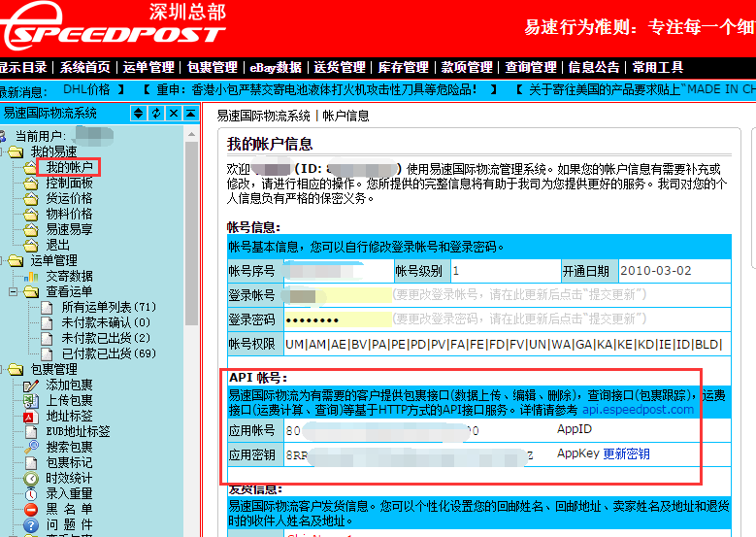This screenshot has height=537, width=756.
Task: Click the 运单管理 folder icon in tree
Action: point(16,261)
